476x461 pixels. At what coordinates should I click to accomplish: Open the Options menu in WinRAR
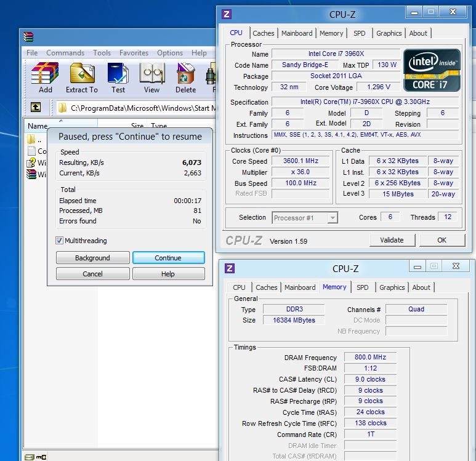(169, 53)
